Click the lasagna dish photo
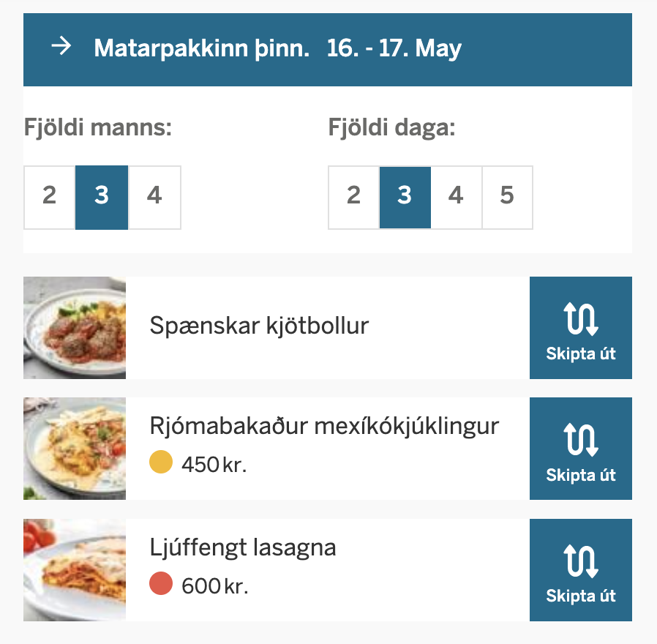The width and height of the screenshot is (657, 644). click(75, 570)
